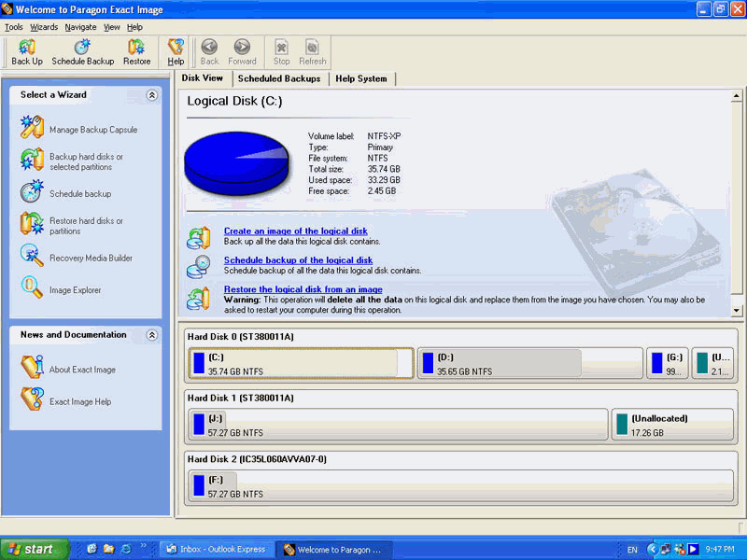Click the icon beside Schedule backup link
747x560 pixels.
click(199, 267)
